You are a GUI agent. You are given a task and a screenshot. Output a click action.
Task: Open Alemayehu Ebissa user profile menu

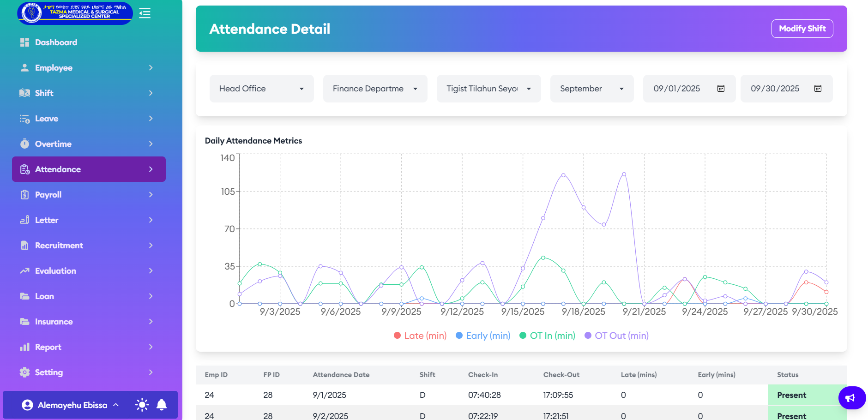[x=72, y=405]
